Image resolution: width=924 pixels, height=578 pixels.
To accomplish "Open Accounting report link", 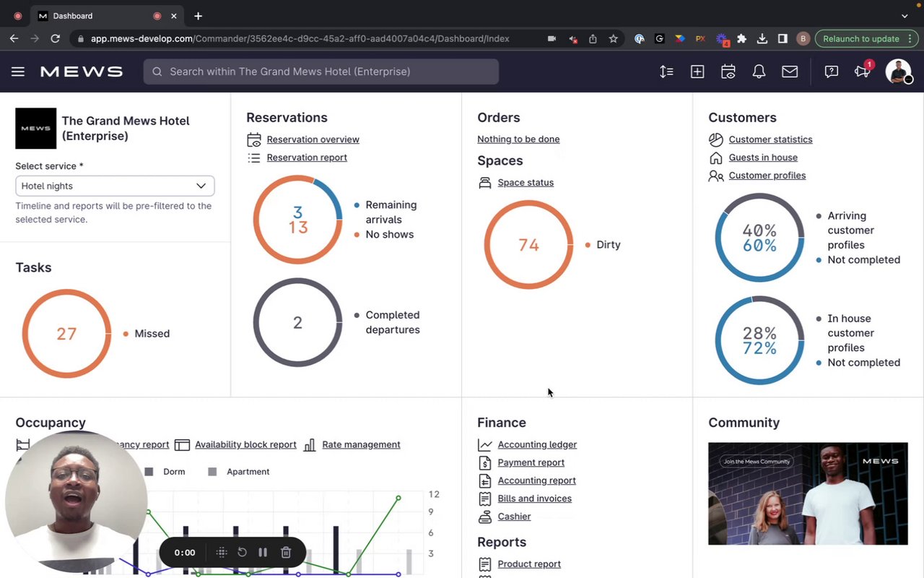I will (x=536, y=480).
